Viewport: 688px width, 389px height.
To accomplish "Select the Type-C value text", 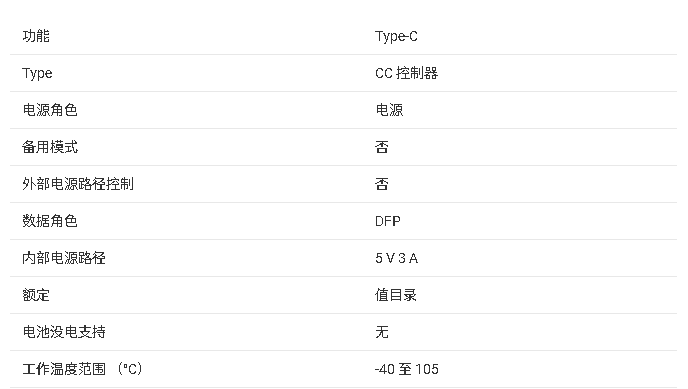I will click(396, 36).
